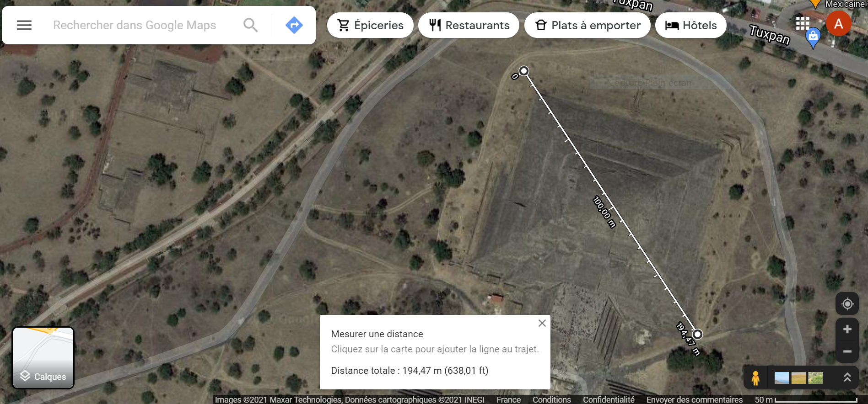This screenshot has height=404, width=868.
Task: Open the Conditions link
Action: click(x=551, y=399)
